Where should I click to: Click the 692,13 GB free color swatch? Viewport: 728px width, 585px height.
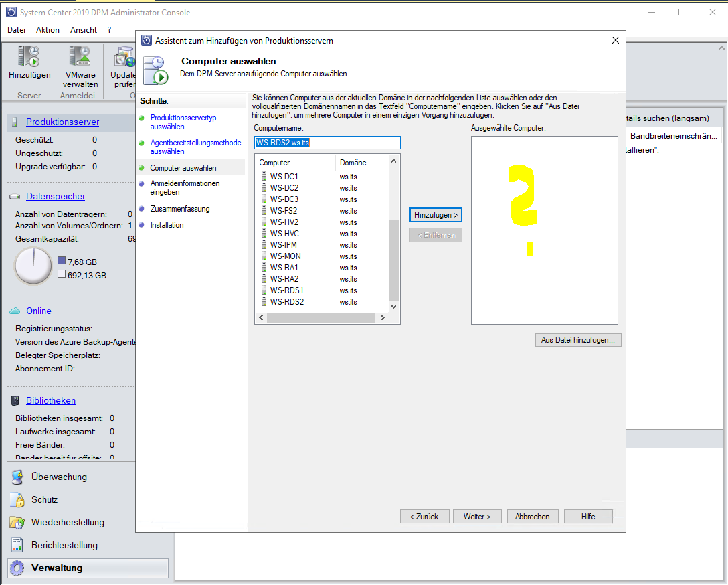click(62, 274)
